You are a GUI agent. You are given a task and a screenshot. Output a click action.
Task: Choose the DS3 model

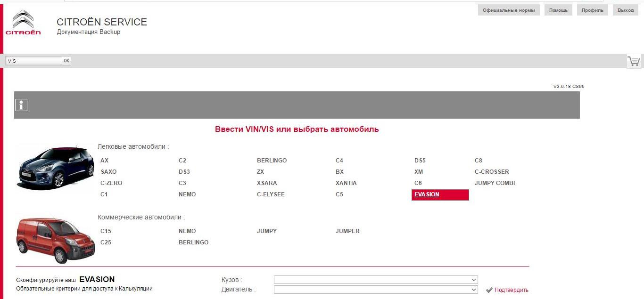pyautogui.click(x=184, y=172)
